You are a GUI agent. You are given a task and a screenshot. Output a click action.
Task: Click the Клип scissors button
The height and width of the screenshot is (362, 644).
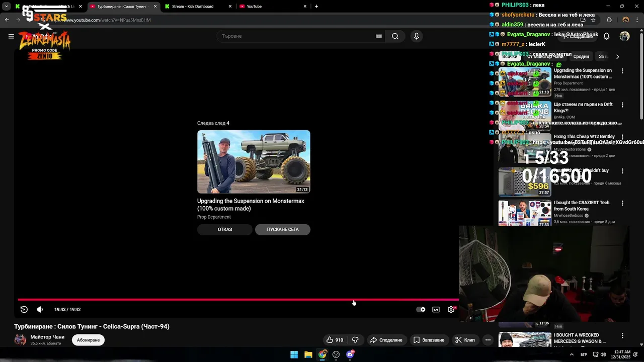(465, 340)
